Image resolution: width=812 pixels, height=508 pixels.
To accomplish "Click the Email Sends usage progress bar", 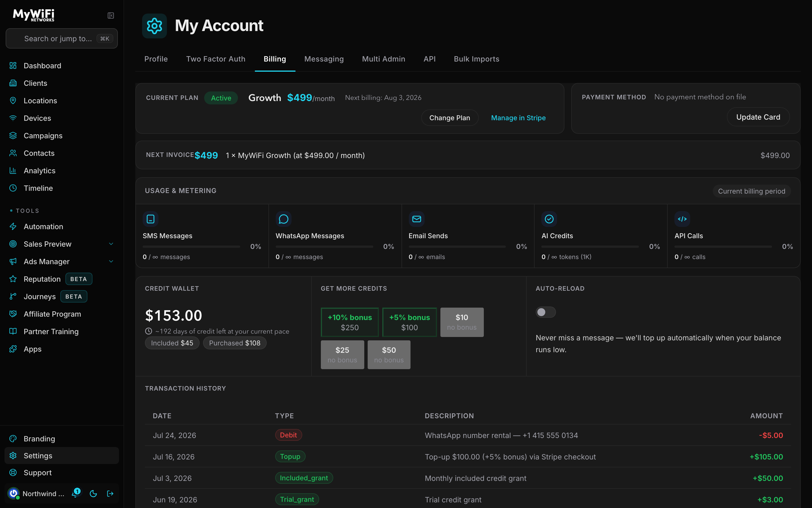I will (457, 247).
